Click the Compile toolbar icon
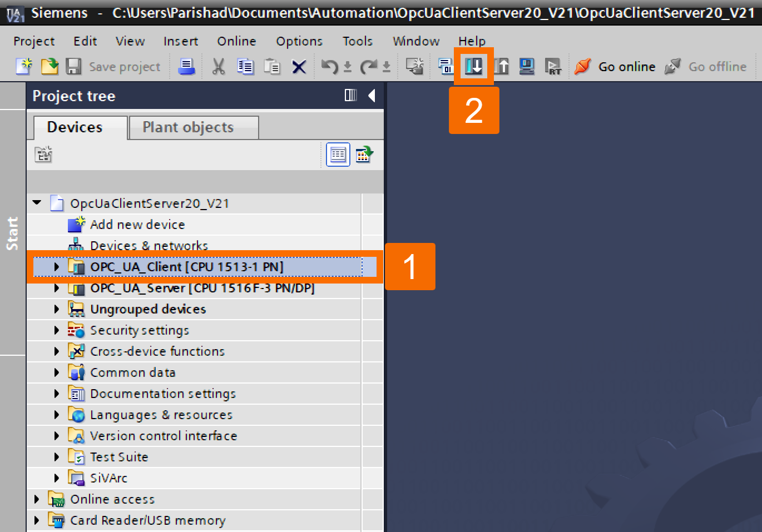 pos(446,67)
